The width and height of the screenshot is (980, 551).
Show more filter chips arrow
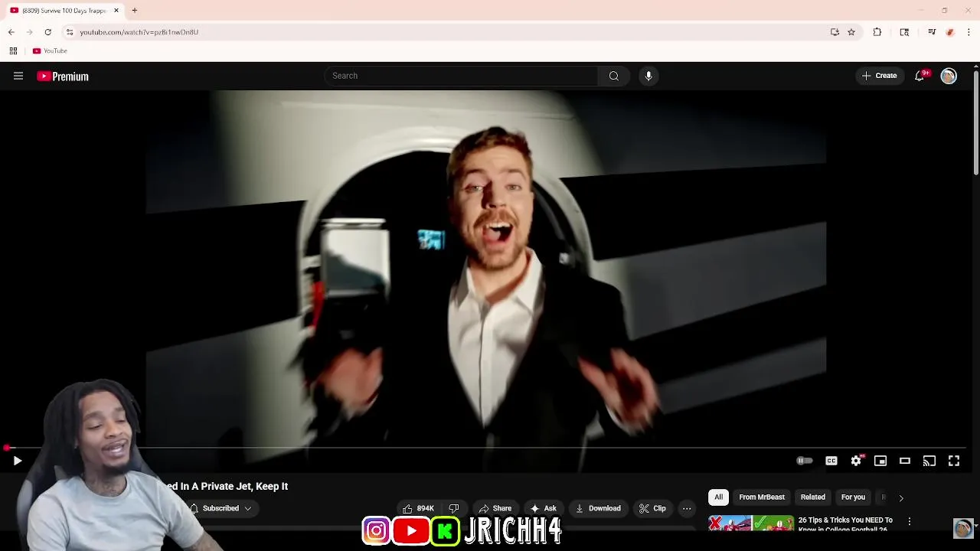[901, 497]
